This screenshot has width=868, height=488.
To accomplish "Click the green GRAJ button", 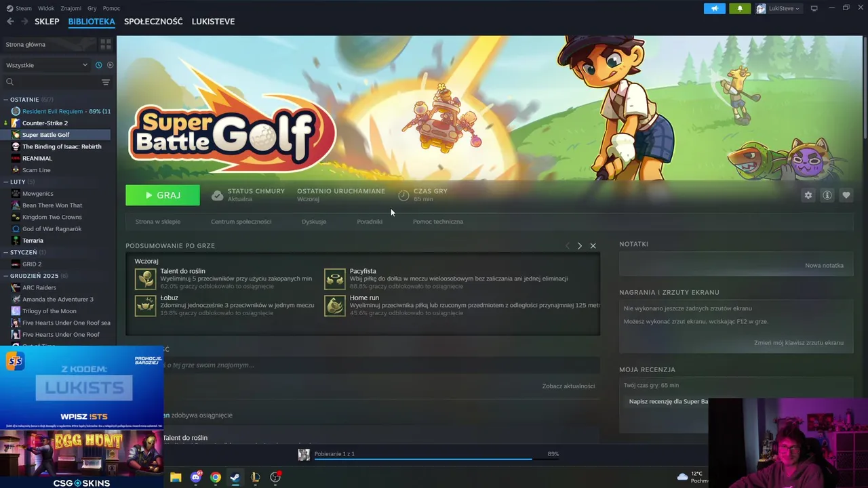I will coord(163,195).
